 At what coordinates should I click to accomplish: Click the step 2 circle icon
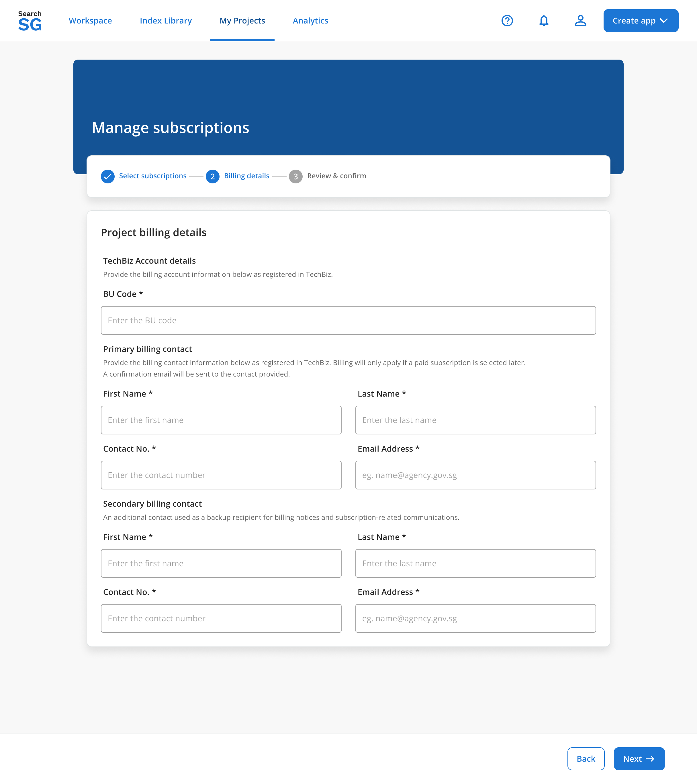(213, 177)
